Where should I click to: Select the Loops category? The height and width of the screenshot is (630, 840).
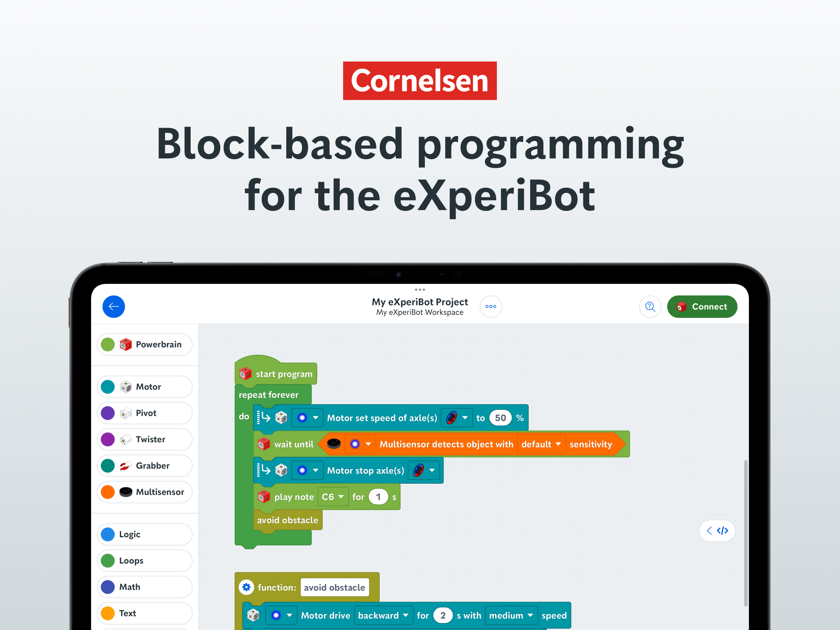[145, 560]
